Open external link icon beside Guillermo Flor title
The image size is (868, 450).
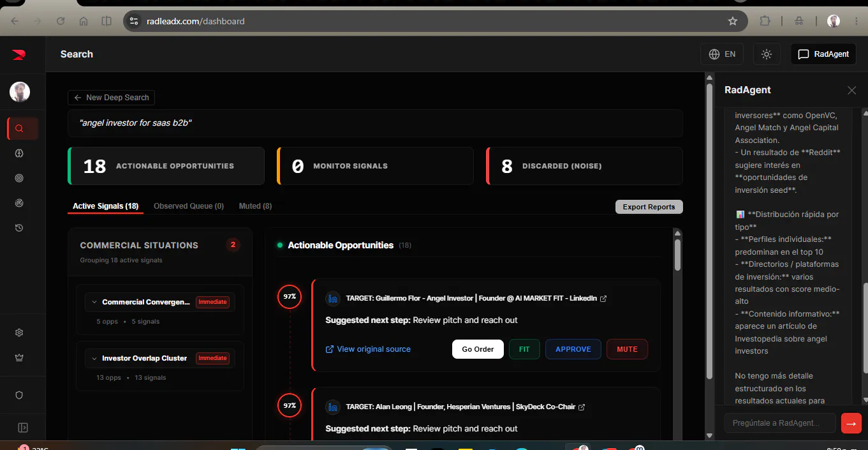pyautogui.click(x=603, y=299)
